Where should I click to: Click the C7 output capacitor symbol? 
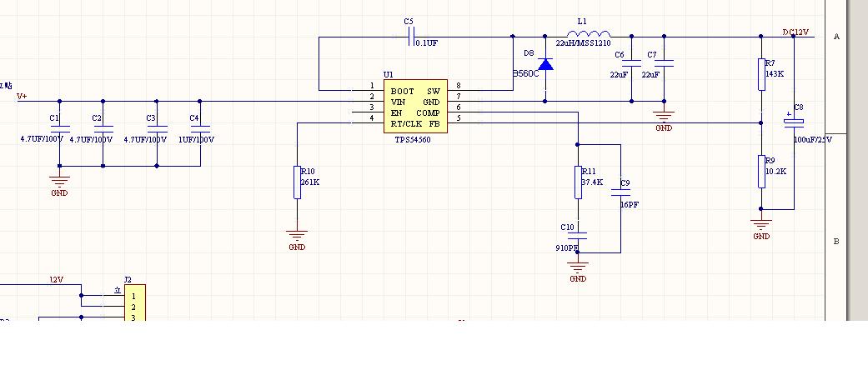pyautogui.click(x=665, y=63)
